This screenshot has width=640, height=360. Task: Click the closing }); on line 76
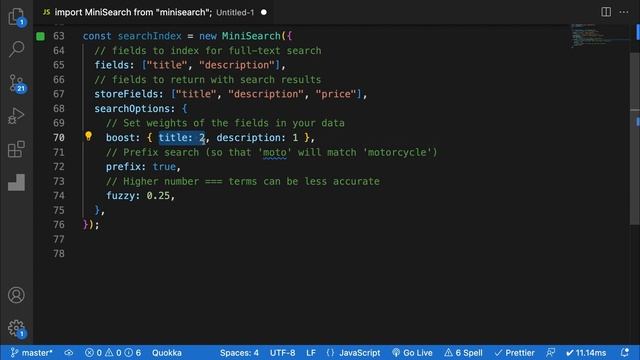coord(91,224)
